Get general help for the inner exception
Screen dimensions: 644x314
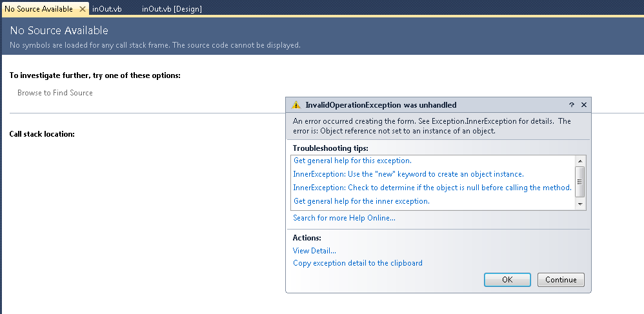tap(361, 201)
